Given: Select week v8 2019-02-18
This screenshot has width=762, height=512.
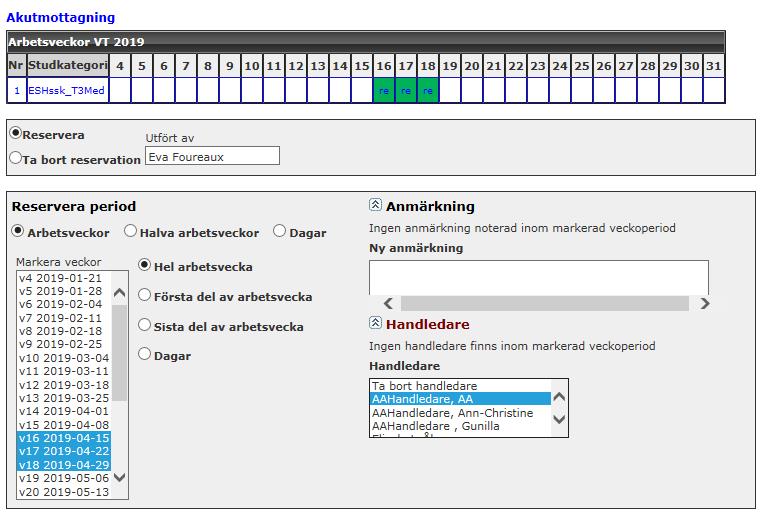Looking at the screenshot, I should click(64, 331).
